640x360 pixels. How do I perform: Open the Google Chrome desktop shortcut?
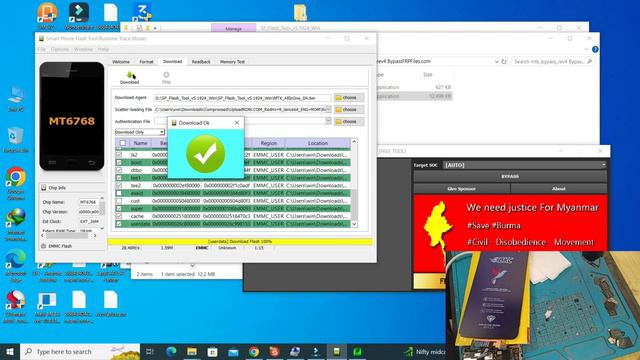[16, 183]
